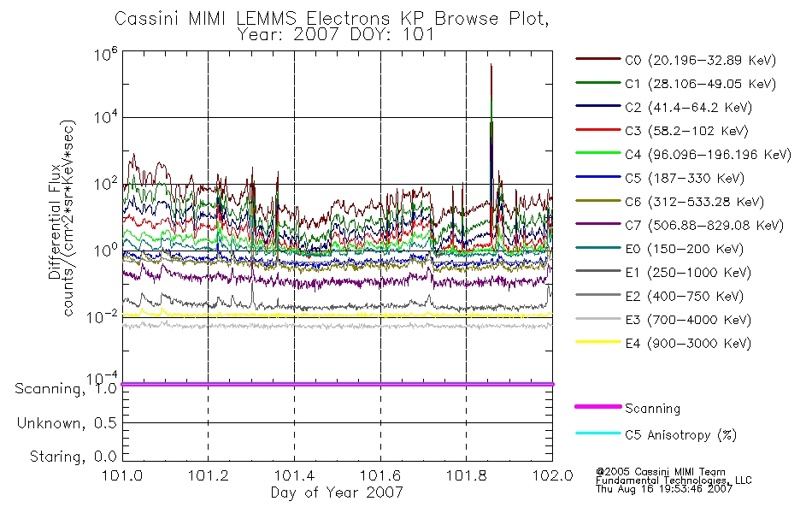Click the C2 navy legend line

[x=598, y=106]
